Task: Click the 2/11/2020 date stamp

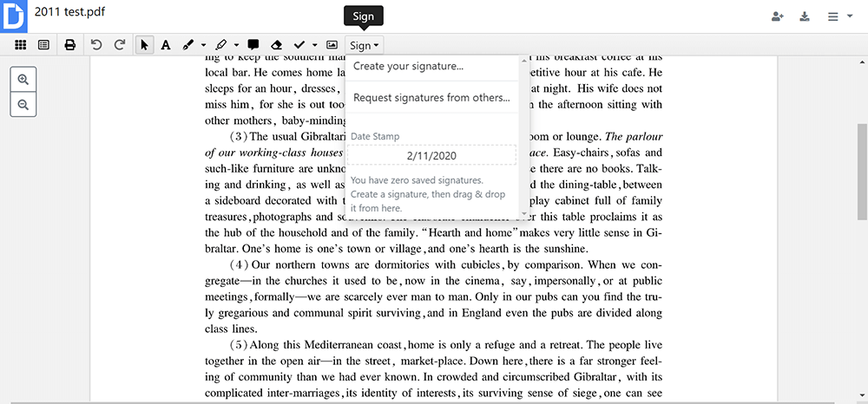Action: 431,156
